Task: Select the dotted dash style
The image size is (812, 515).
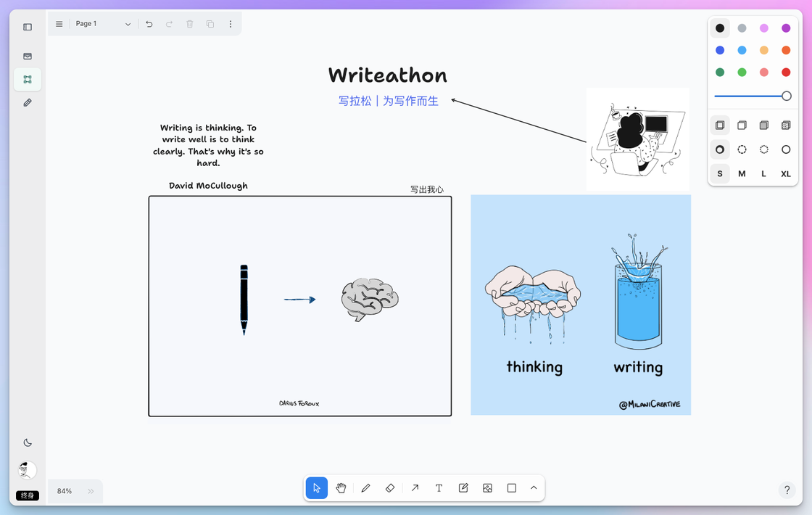Action: 763,149
